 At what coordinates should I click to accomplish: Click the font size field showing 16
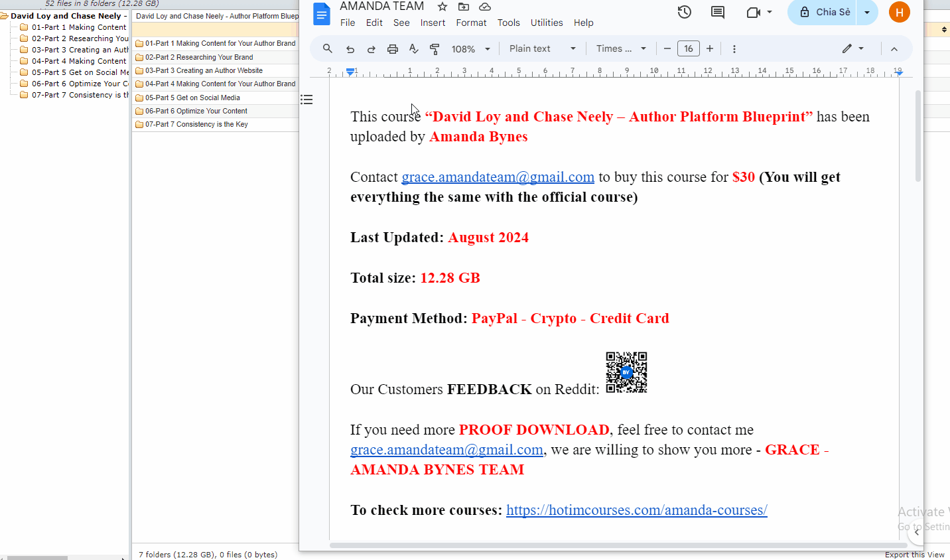(689, 48)
